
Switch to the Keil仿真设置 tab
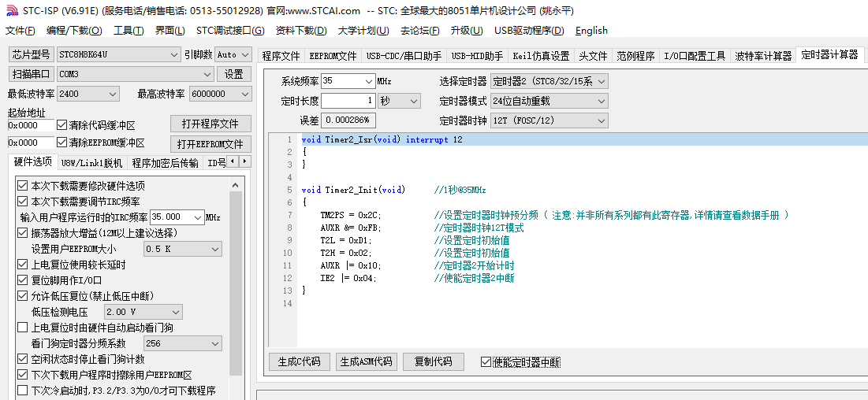[x=541, y=56]
